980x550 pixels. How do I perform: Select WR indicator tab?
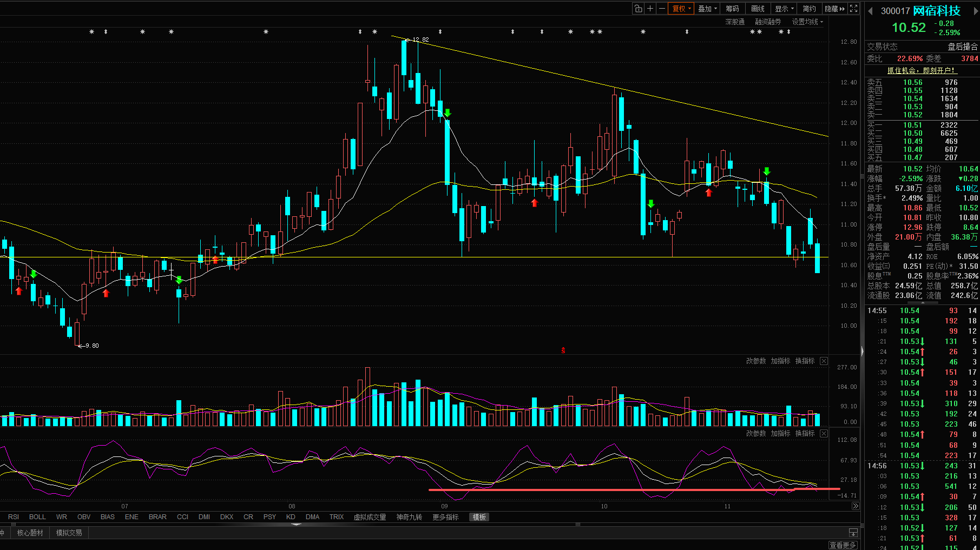tap(62, 517)
